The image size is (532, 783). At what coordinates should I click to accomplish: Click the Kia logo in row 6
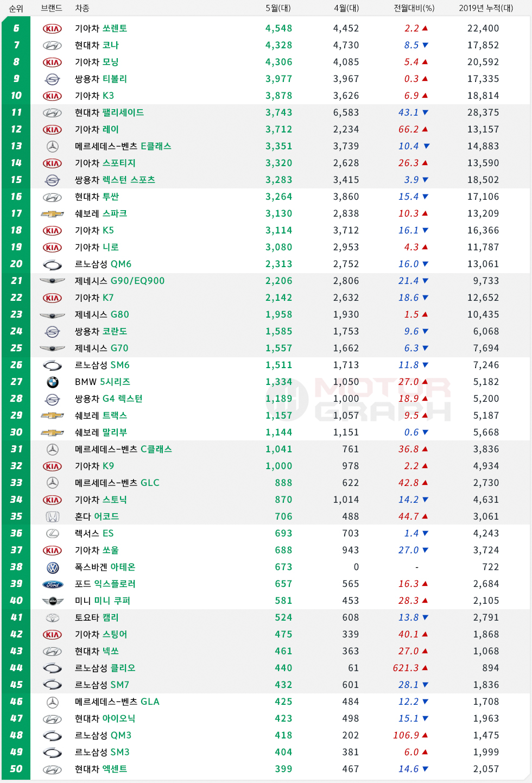tap(53, 29)
